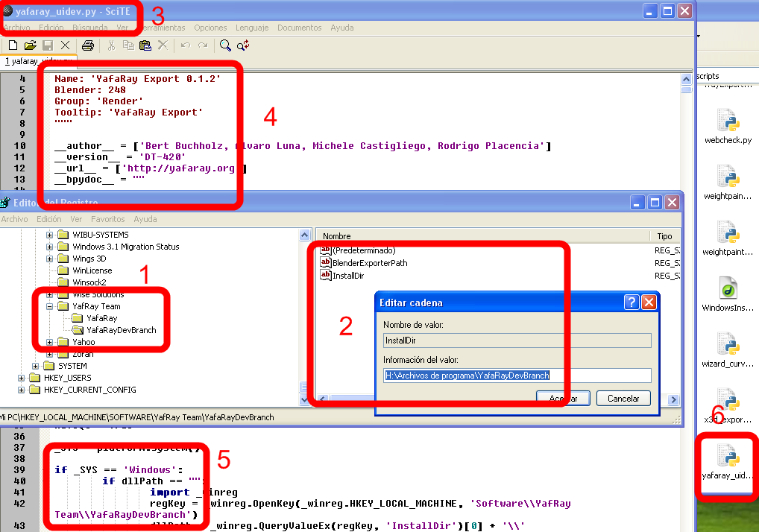
Task: Click SciTE editor scroll up arrow
Action: (686, 79)
